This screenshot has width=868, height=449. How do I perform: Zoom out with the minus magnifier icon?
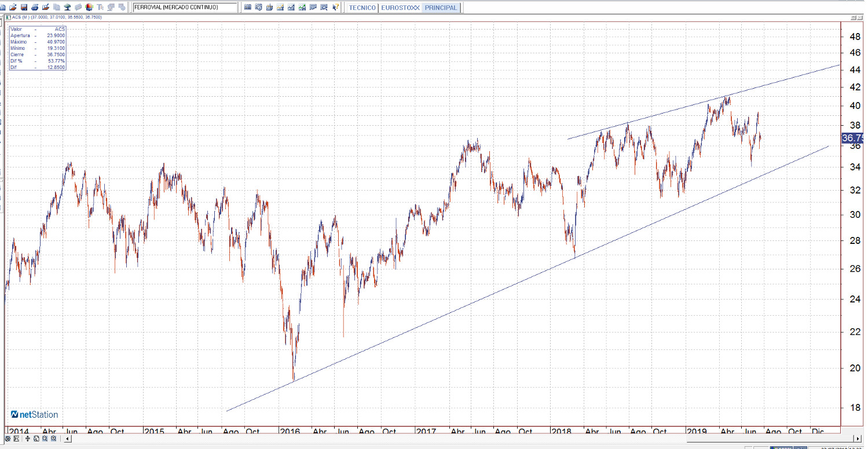[x=45, y=439]
